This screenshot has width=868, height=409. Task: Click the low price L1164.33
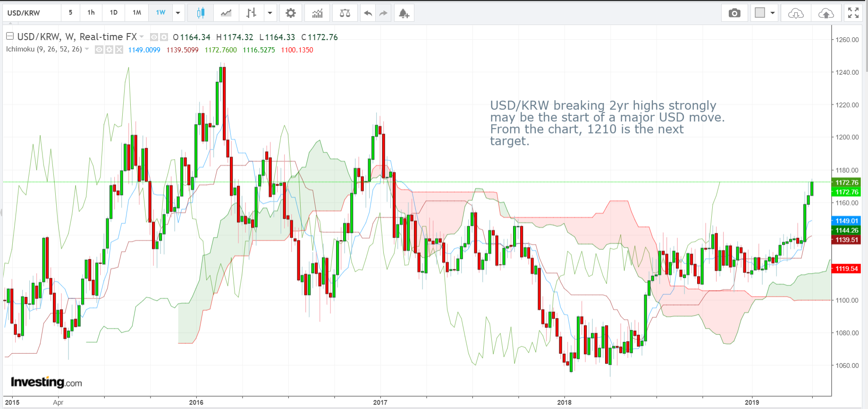click(x=278, y=37)
